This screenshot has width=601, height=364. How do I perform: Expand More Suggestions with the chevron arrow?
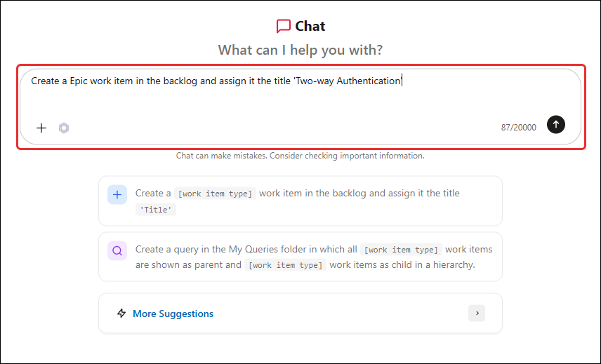(477, 313)
